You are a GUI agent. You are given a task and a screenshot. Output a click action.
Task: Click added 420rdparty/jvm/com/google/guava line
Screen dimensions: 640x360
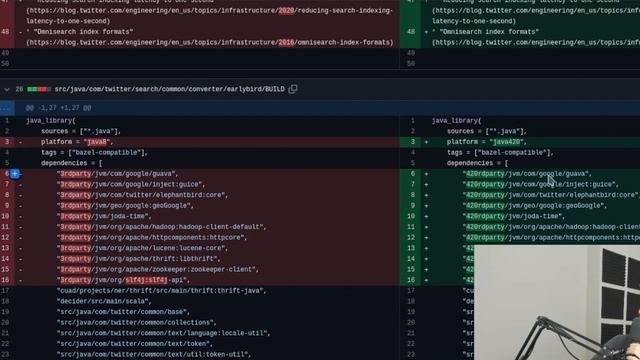point(527,174)
